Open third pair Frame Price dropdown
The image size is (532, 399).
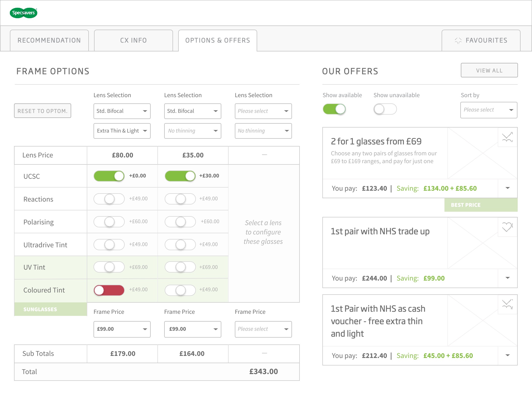[x=263, y=329]
